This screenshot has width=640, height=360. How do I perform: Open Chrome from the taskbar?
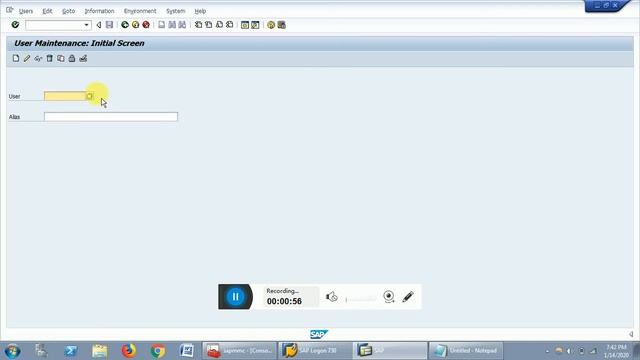point(158,351)
